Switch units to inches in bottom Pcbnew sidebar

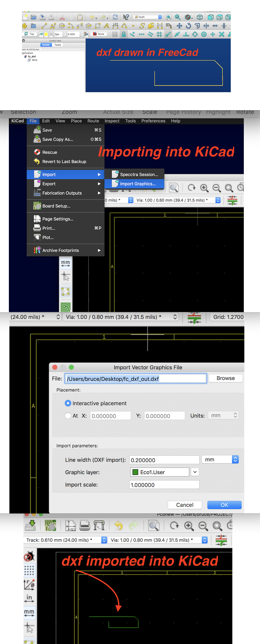[29, 598]
